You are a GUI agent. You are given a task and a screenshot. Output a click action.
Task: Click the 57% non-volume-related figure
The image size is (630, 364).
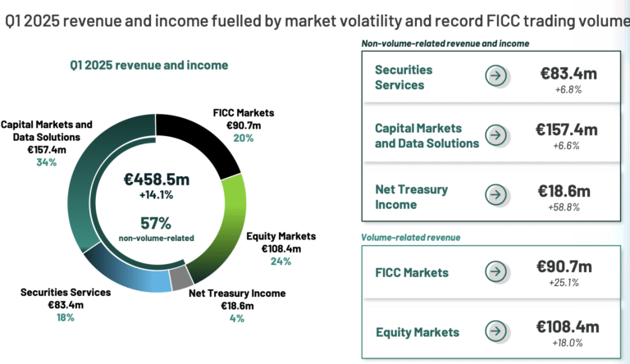[x=156, y=223]
